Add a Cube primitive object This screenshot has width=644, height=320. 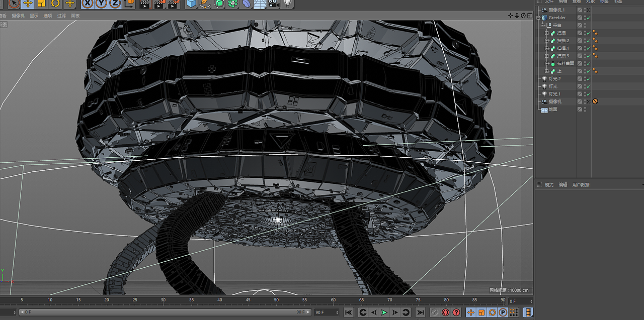[191, 4]
